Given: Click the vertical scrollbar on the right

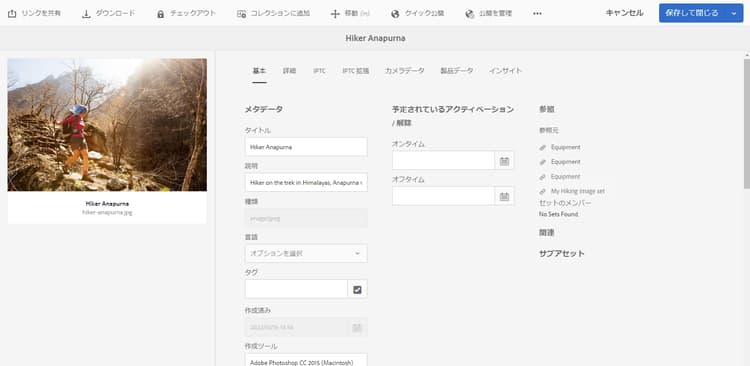Looking at the screenshot, I should click(746, 123).
